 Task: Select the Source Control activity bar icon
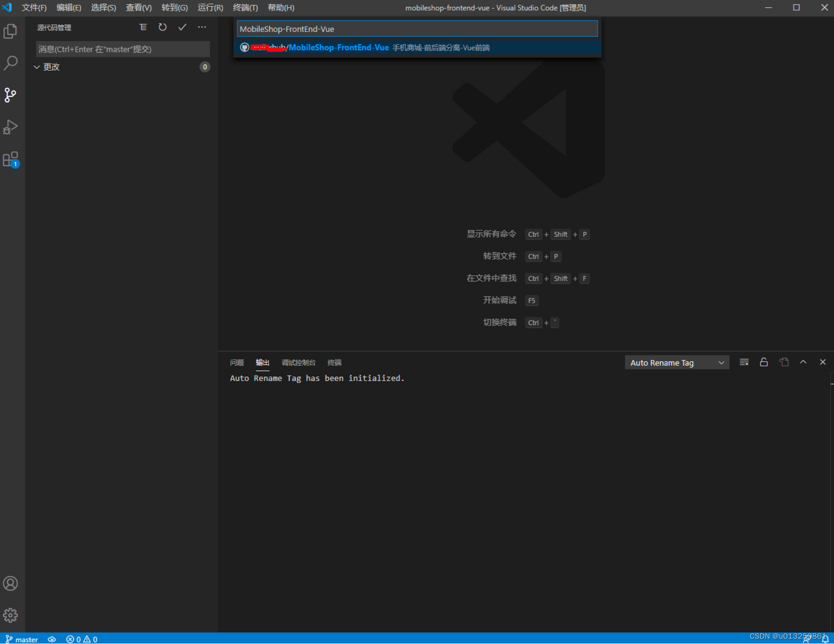pos(10,95)
